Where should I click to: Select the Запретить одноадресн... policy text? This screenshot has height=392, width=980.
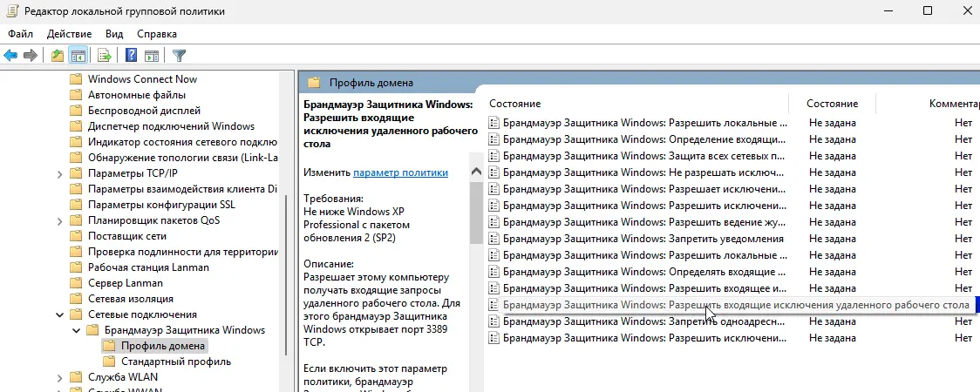point(643,321)
